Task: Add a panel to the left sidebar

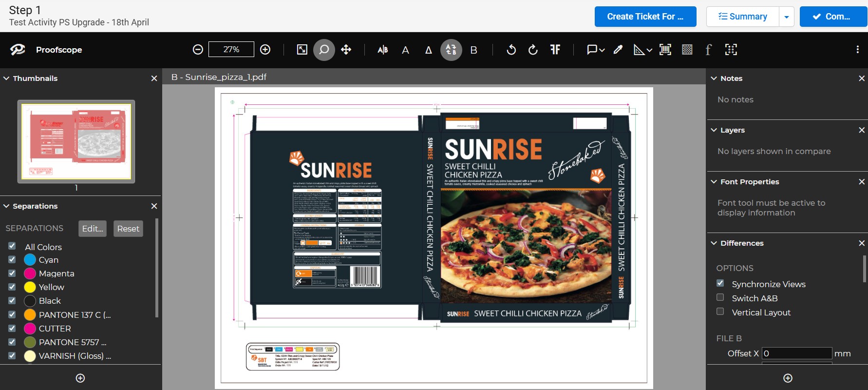Action: click(80, 378)
